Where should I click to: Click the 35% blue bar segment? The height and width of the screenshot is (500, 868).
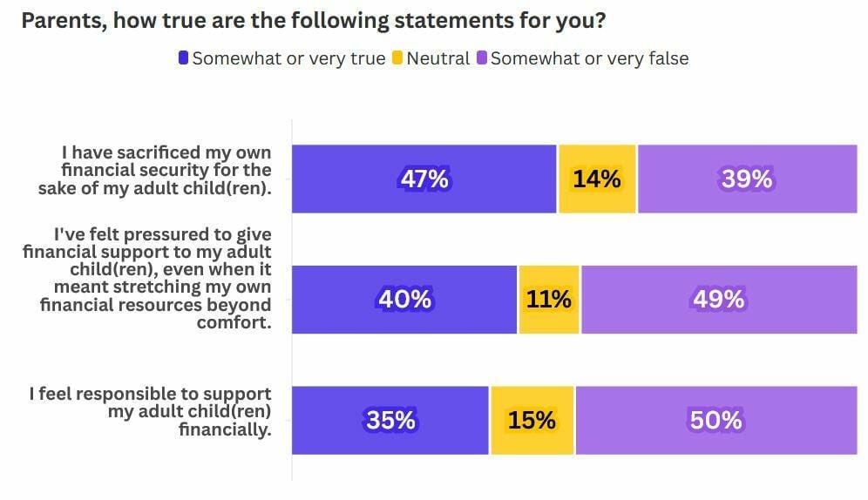(x=390, y=421)
